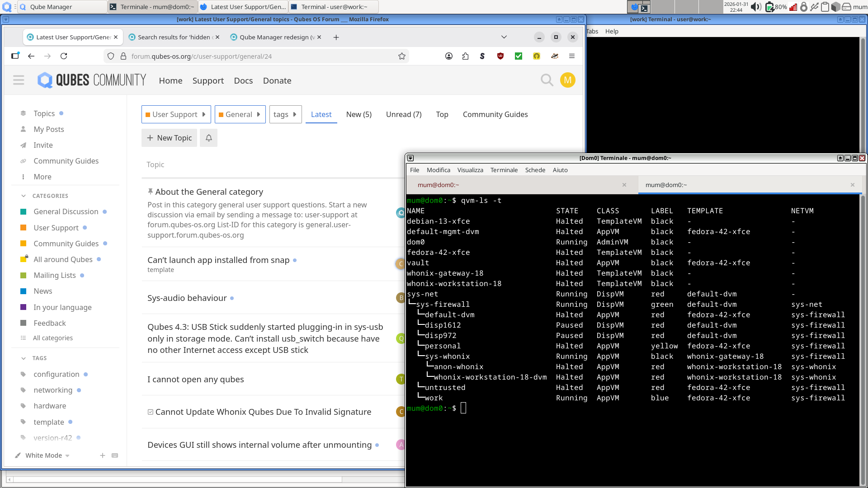
Task: Open the Firefox hamburger application menu
Action: point(572,56)
